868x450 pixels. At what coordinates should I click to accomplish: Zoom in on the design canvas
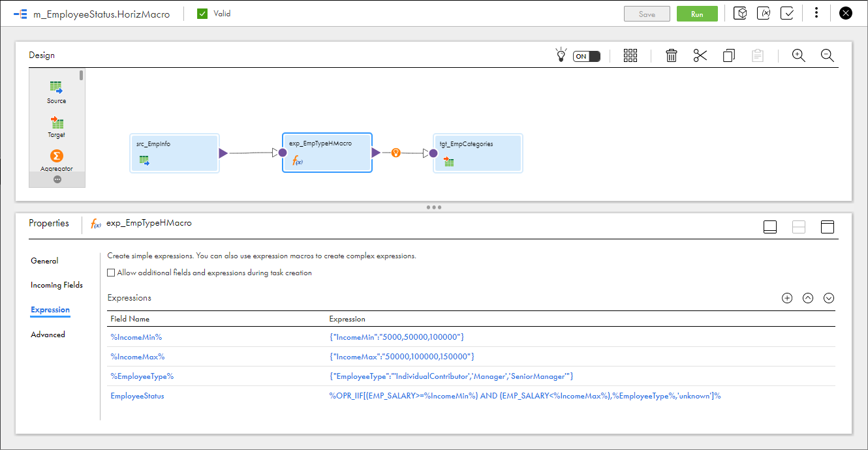pos(799,55)
